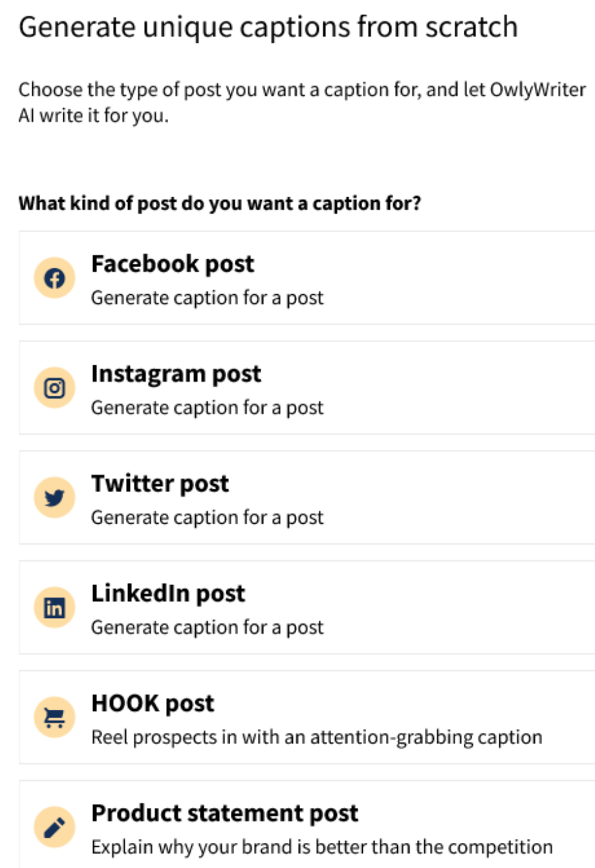The height and width of the screenshot is (868, 595).
Task: Click the Twitter bird icon
Action: click(54, 498)
